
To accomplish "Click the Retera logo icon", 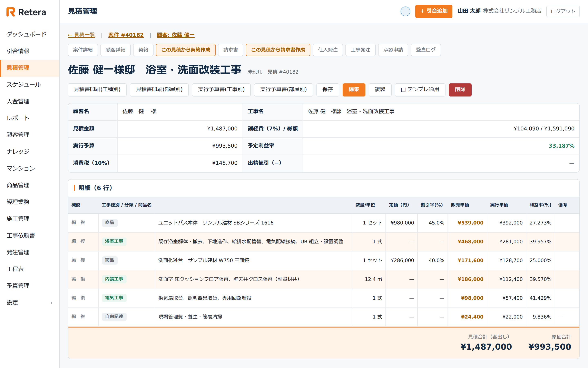I will [11, 12].
